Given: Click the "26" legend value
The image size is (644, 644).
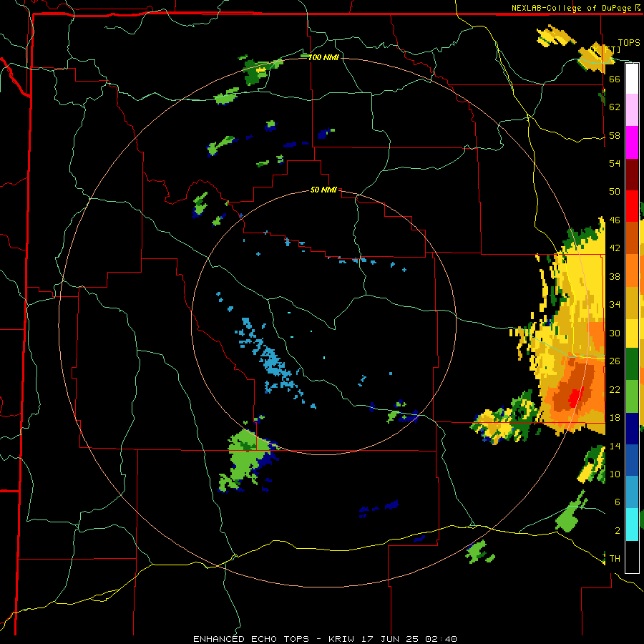Looking at the screenshot, I should 615,361.
